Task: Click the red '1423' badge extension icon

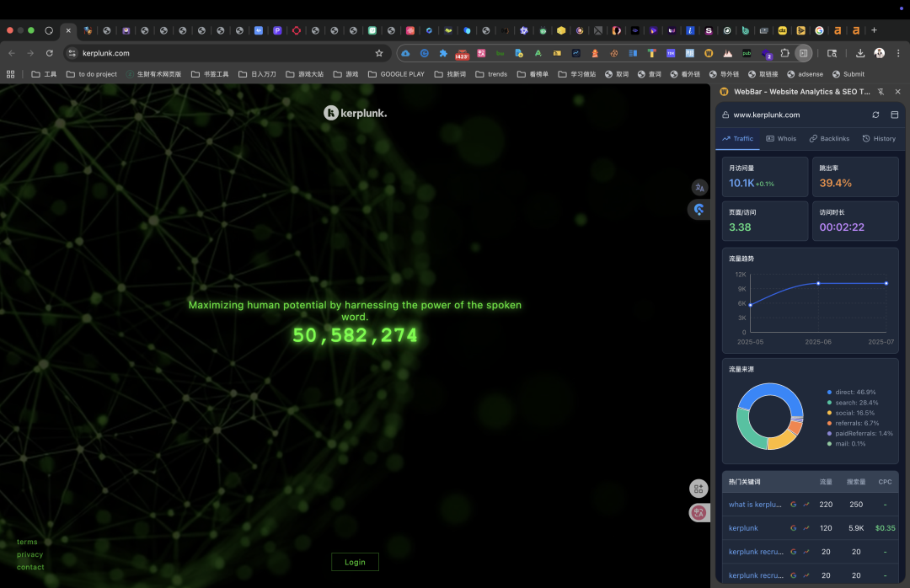Action: [x=462, y=53]
